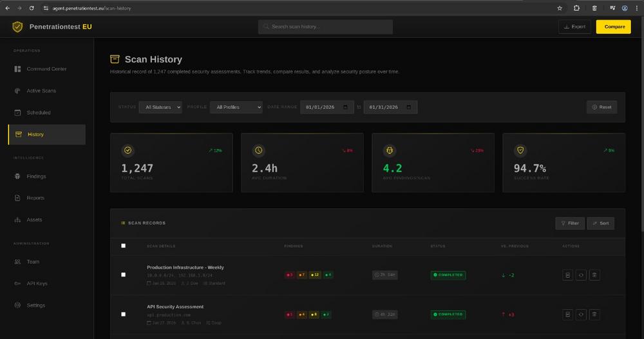This screenshot has height=339, width=644.
Task: Tick the select-all checkbox in table header
Action: [124, 246]
